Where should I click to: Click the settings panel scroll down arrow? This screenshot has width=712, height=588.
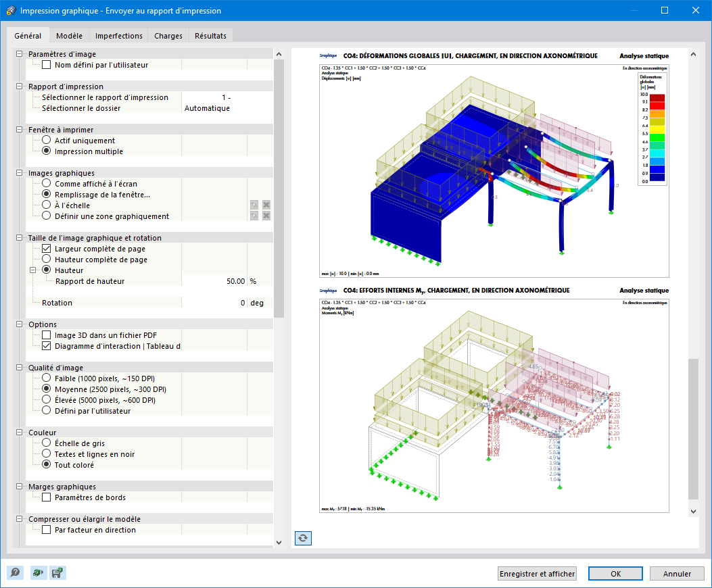point(279,542)
